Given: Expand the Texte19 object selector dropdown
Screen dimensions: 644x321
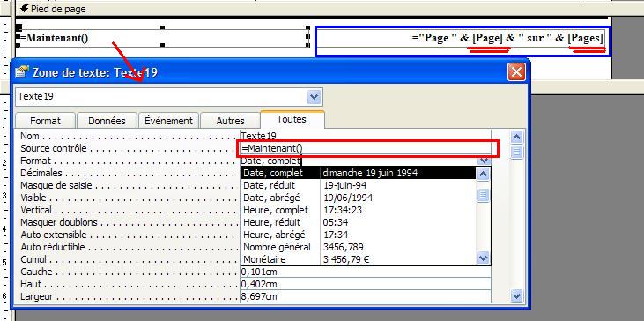Looking at the screenshot, I should point(314,97).
